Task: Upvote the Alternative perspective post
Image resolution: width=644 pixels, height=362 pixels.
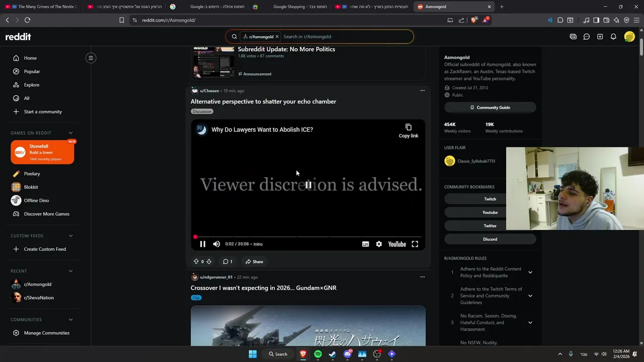Action: tap(196, 261)
